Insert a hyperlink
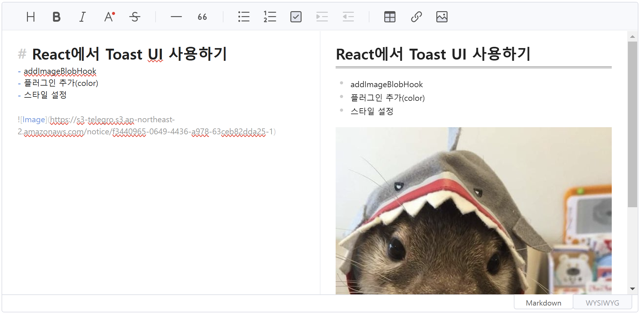644x322 pixels. [416, 17]
